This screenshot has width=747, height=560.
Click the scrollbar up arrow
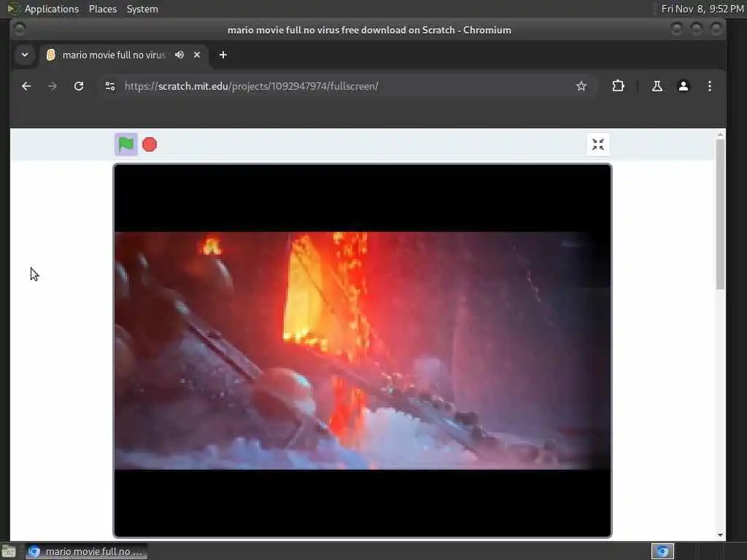pyautogui.click(x=720, y=135)
